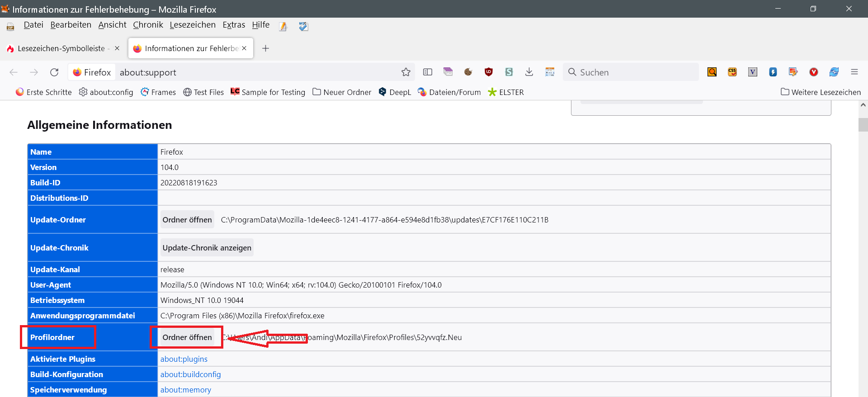Image resolution: width=868 pixels, height=397 pixels.
Task: Toggle the sidebar view icon
Action: (x=427, y=72)
